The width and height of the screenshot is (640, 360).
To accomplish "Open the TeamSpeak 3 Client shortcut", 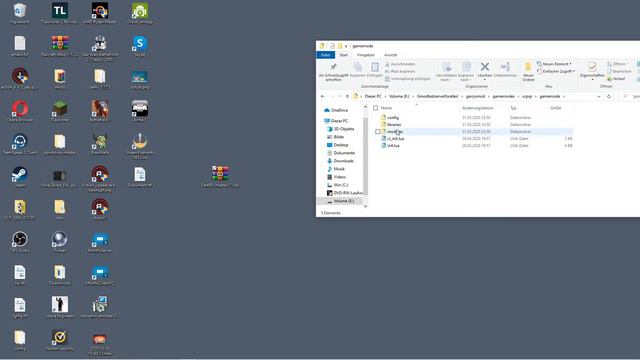I will (20, 144).
